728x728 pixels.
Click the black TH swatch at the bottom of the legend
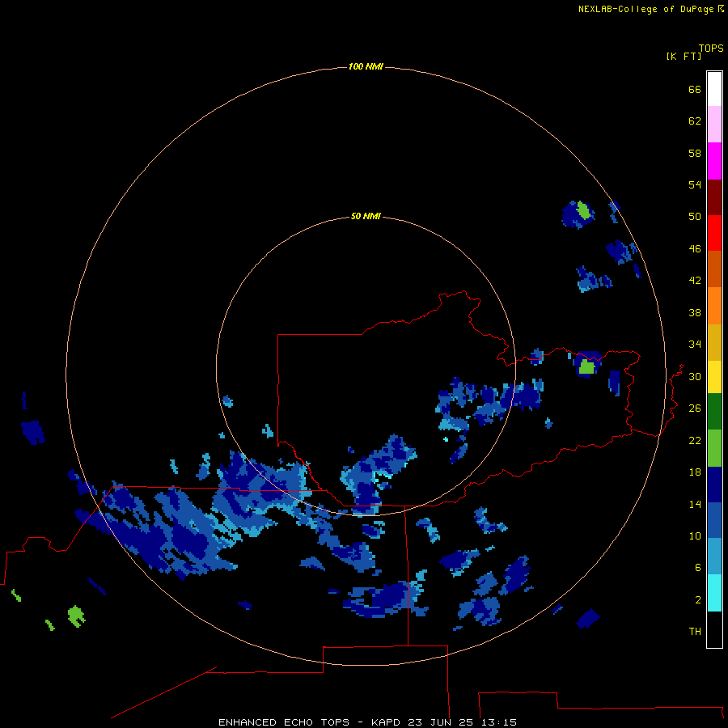click(714, 629)
